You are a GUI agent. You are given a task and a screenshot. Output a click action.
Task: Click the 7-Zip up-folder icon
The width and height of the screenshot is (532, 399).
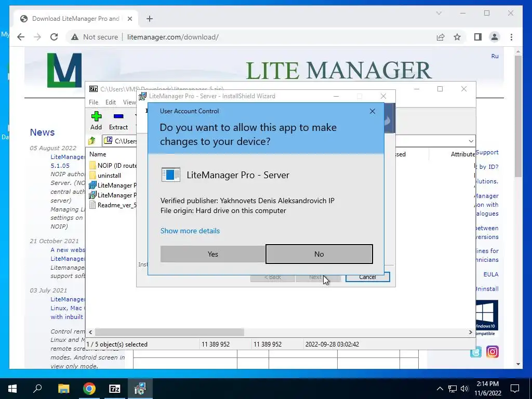pos(92,141)
